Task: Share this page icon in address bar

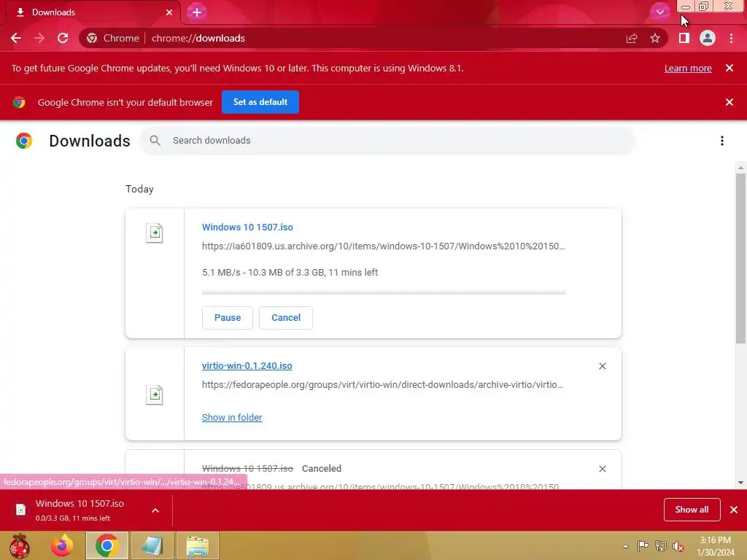Action: pyautogui.click(x=632, y=38)
